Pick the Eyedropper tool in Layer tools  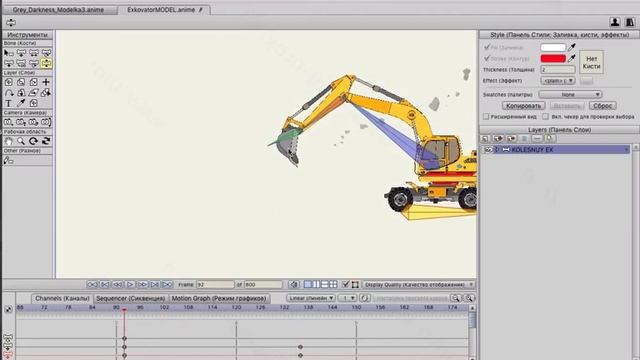[x=21, y=103]
